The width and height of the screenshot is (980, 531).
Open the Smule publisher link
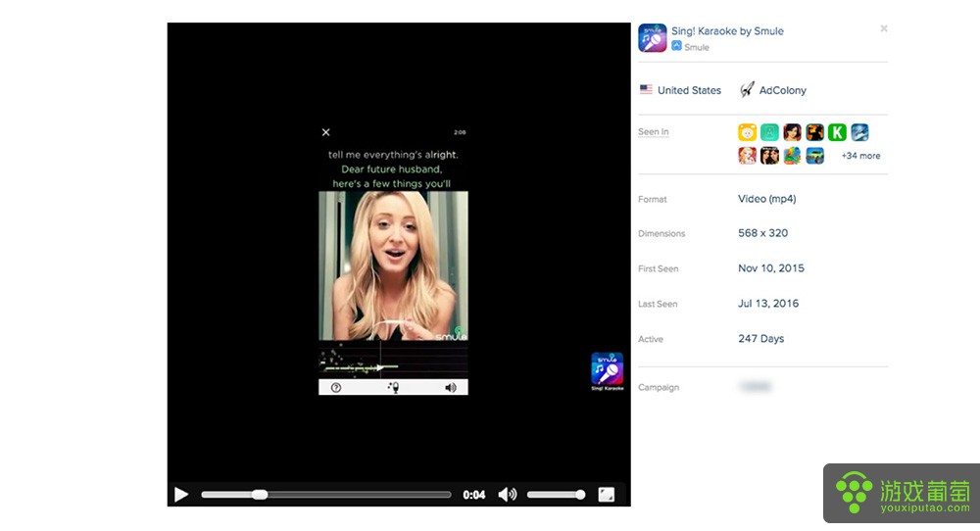pos(697,47)
